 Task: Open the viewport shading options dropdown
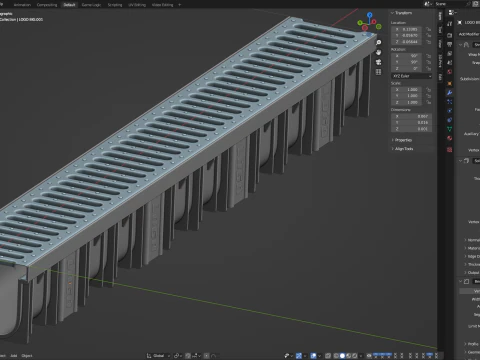click(361, 356)
